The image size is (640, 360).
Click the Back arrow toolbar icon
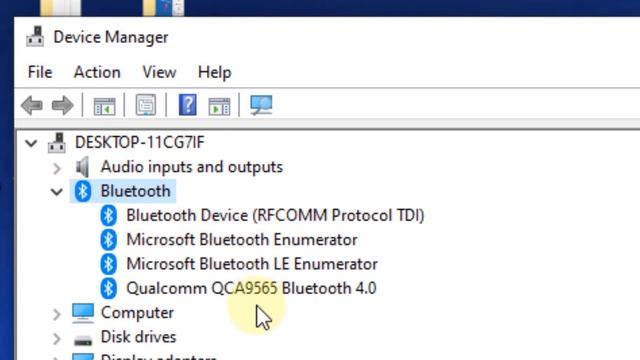point(32,105)
